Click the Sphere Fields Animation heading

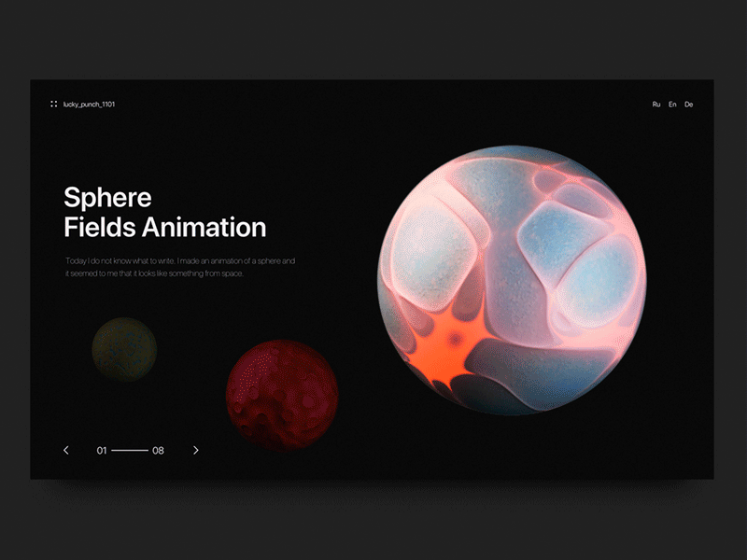[x=165, y=212]
